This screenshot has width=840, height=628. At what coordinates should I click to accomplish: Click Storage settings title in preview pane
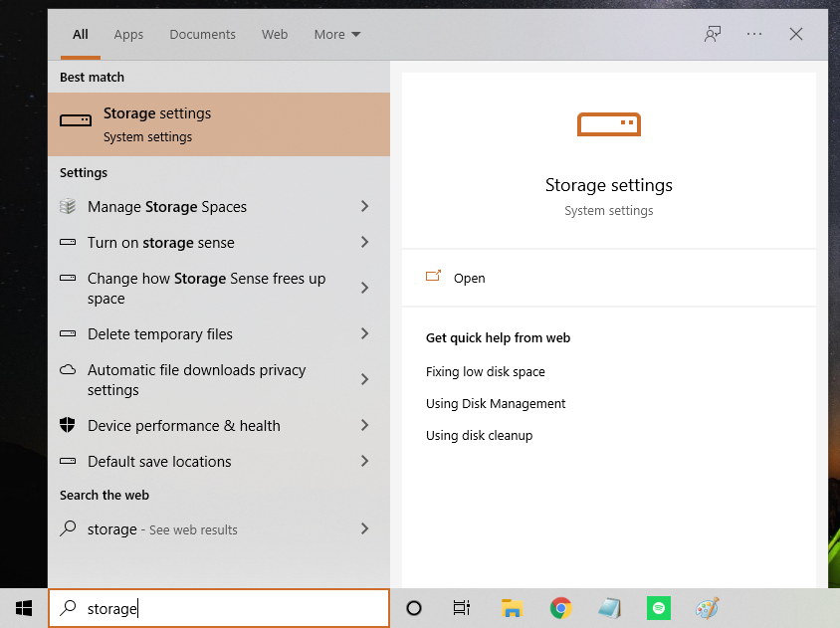(x=608, y=185)
